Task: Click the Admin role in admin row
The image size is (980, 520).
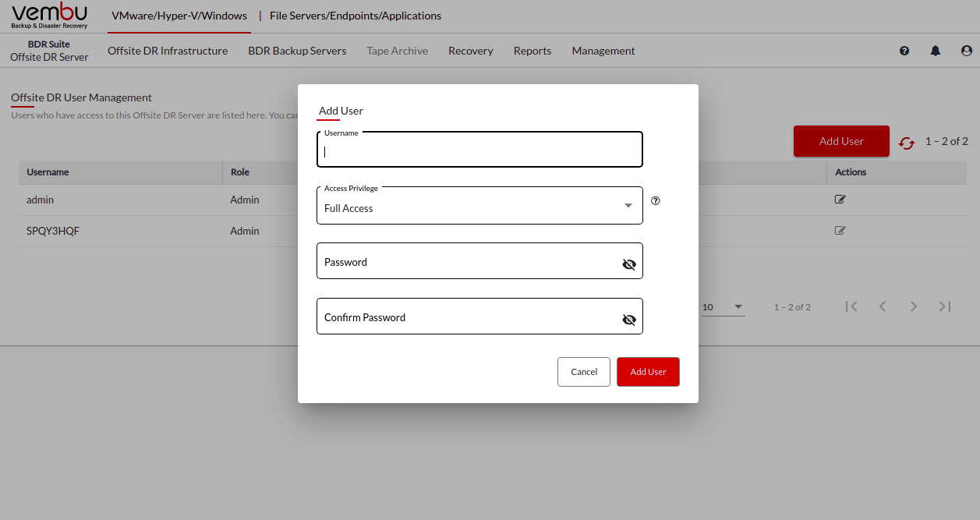Action: (x=245, y=200)
